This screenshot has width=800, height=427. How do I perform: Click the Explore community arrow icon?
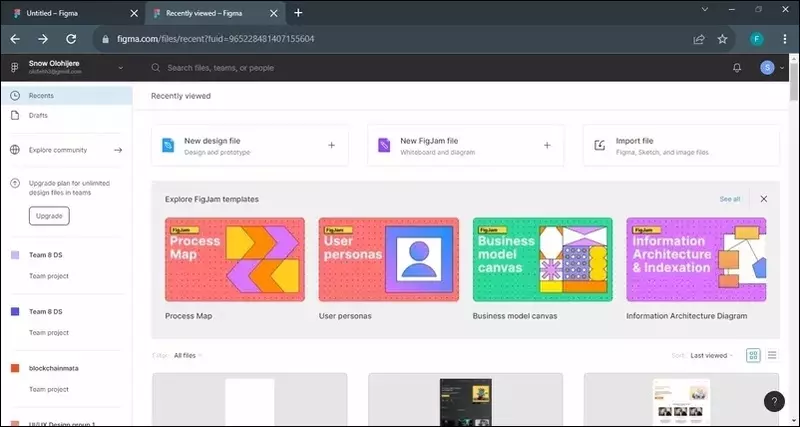pyautogui.click(x=118, y=150)
